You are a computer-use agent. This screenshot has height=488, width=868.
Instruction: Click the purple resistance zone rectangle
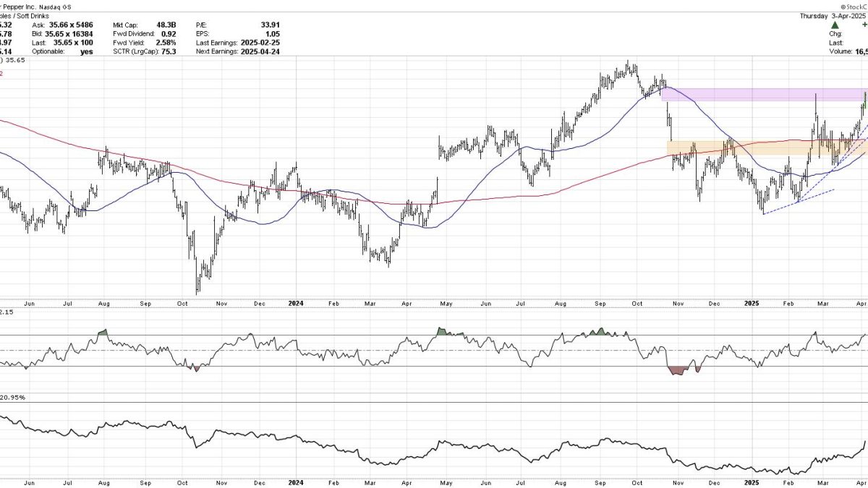click(765, 94)
